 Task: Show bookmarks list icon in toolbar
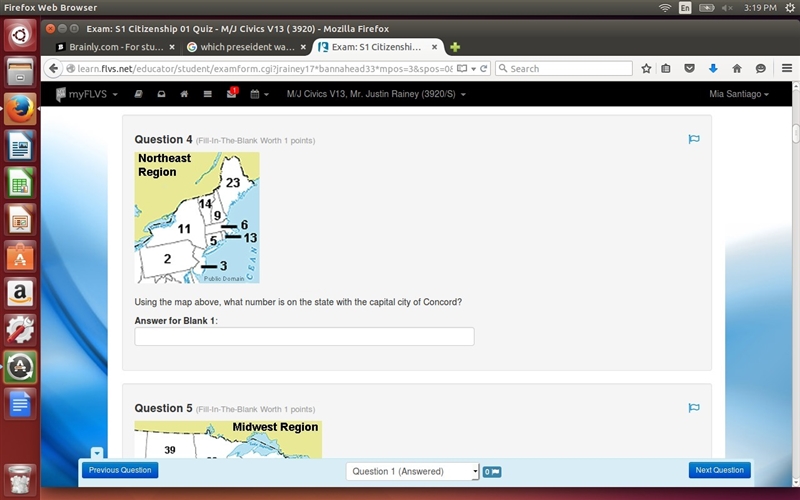click(x=666, y=68)
